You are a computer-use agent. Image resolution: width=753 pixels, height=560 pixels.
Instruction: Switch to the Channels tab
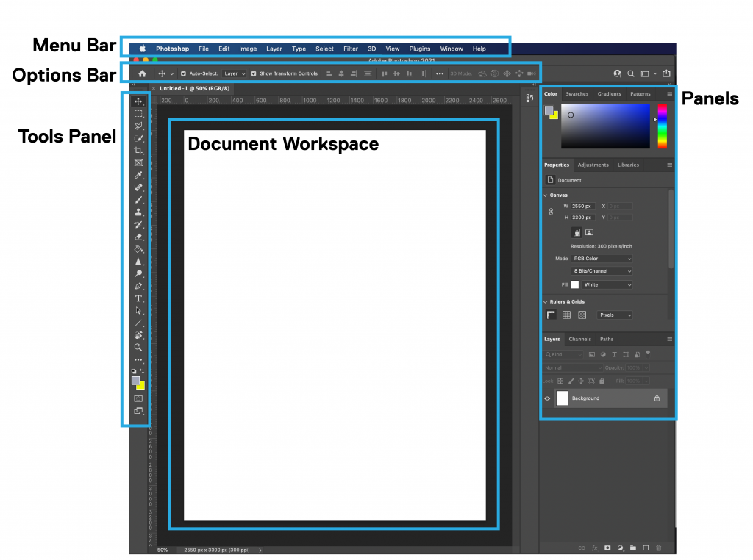[579, 340]
